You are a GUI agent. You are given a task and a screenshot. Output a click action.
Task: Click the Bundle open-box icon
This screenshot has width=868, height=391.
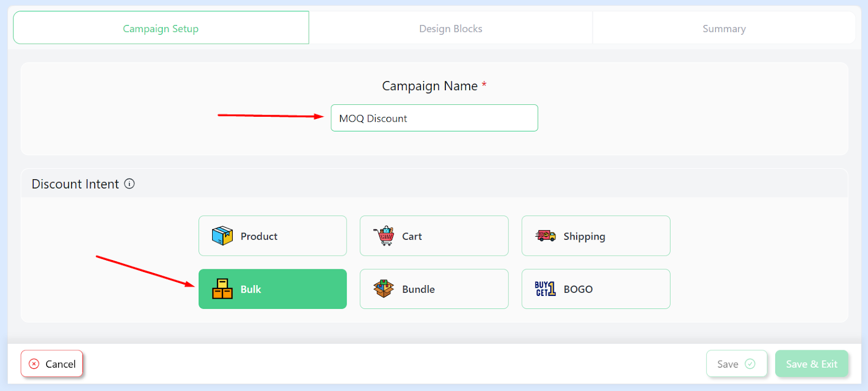[x=384, y=289]
